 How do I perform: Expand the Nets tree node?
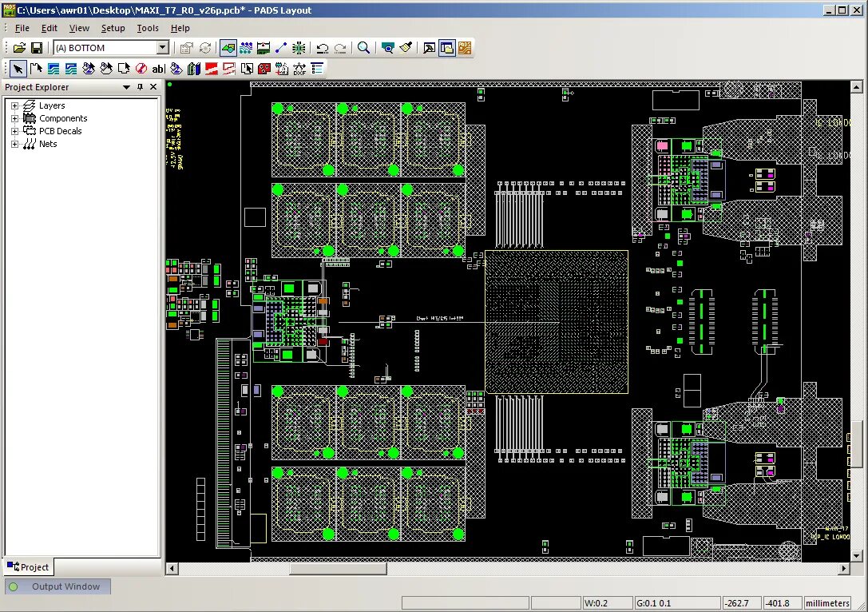(x=15, y=144)
